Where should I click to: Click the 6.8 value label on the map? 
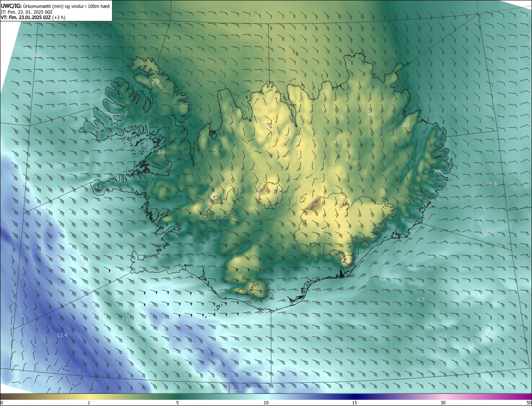tap(493, 183)
